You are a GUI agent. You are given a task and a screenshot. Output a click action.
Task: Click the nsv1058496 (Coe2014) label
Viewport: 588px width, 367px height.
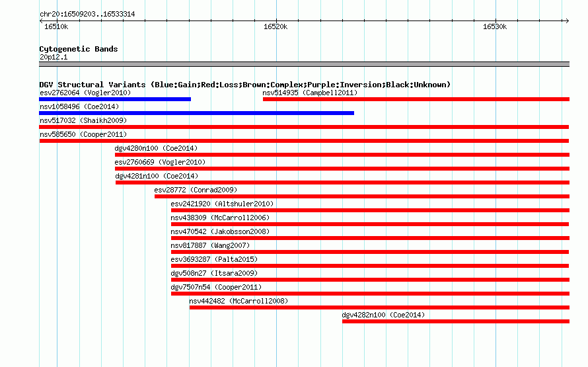(79, 106)
